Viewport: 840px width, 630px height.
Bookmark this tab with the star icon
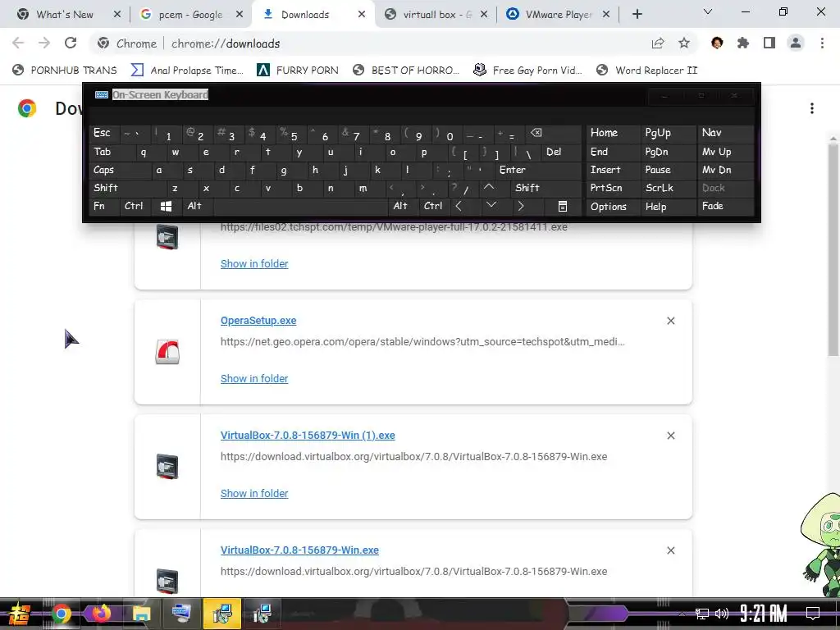684,43
